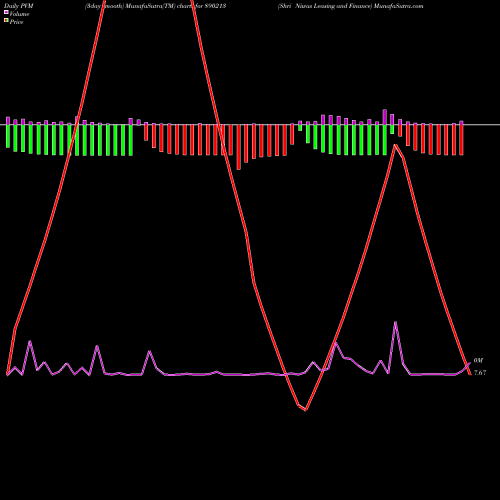The image size is (500, 500).
Task: Click the Shri Niwas Leasing and Finance caption
Action: point(351,6)
